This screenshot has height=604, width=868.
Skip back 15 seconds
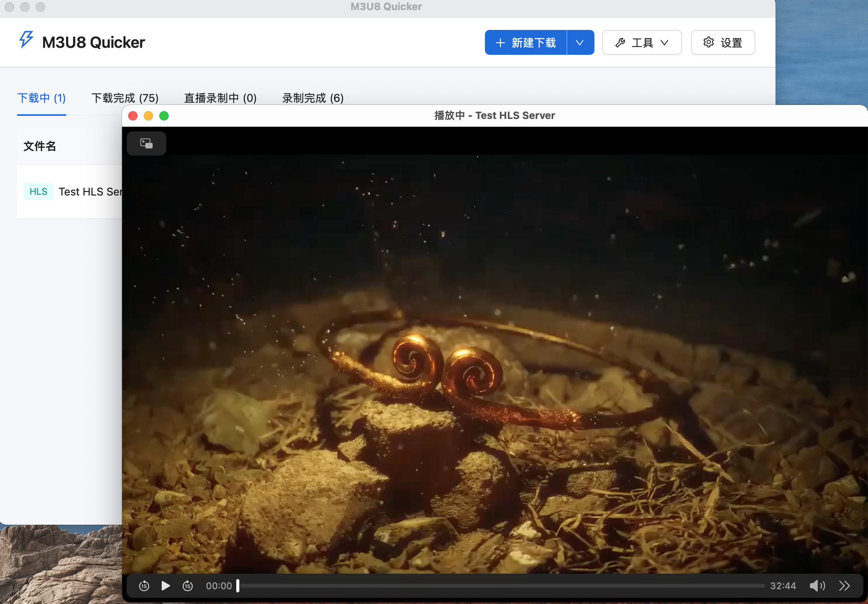pos(144,586)
